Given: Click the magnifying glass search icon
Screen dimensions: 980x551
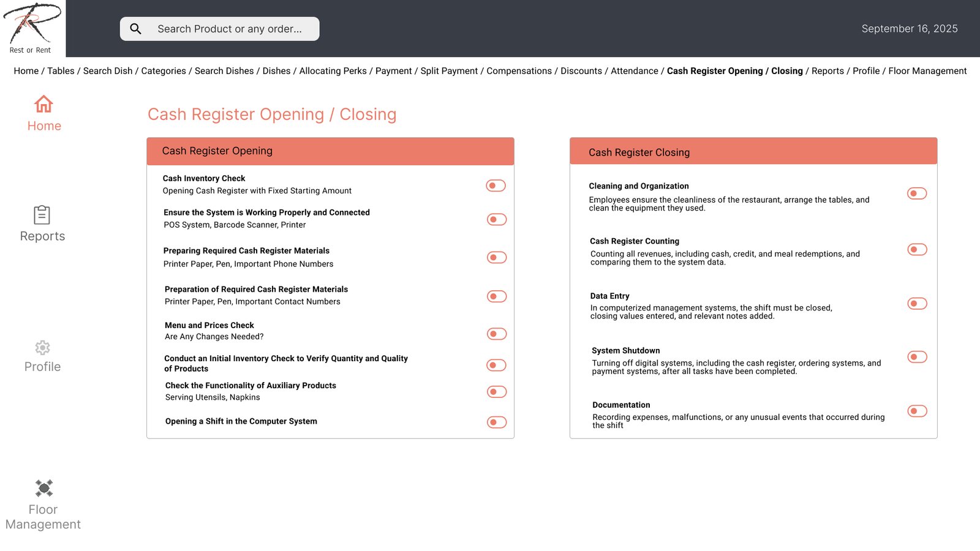Looking at the screenshot, I should (136, 29).
